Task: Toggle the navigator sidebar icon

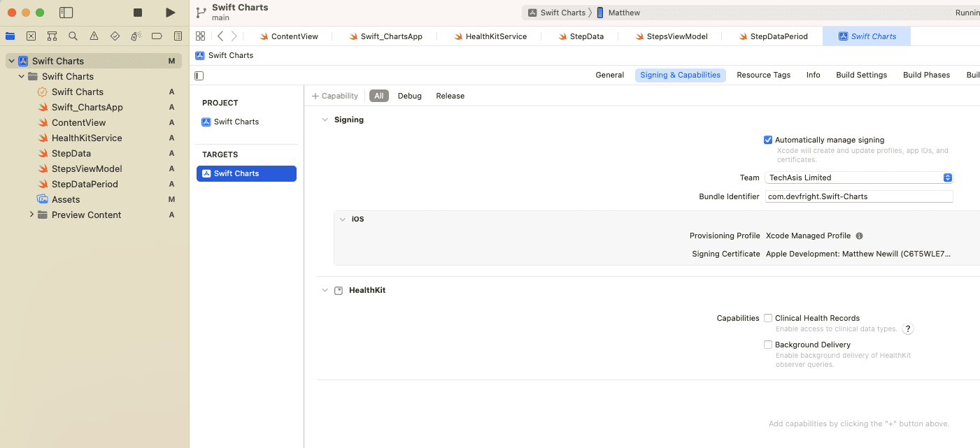Action: click(66, 13)
